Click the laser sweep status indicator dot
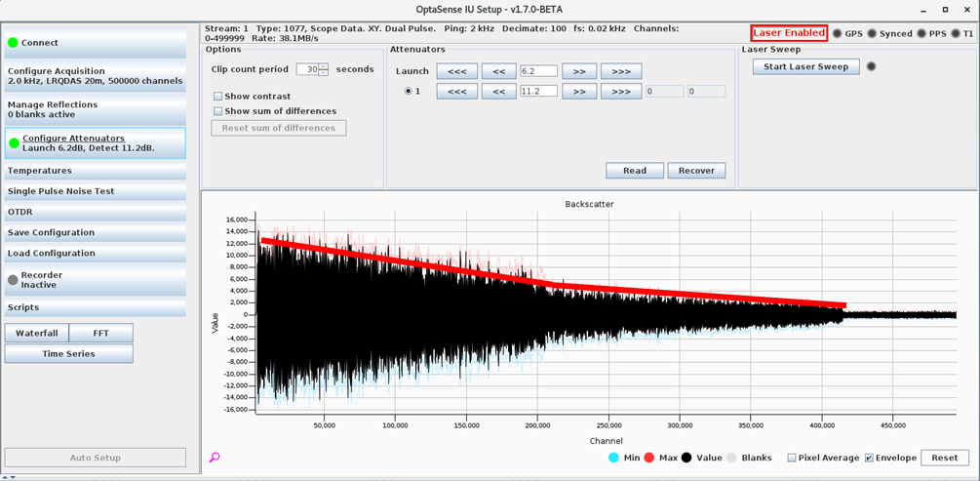980x481 pixels. pos(872,66)
